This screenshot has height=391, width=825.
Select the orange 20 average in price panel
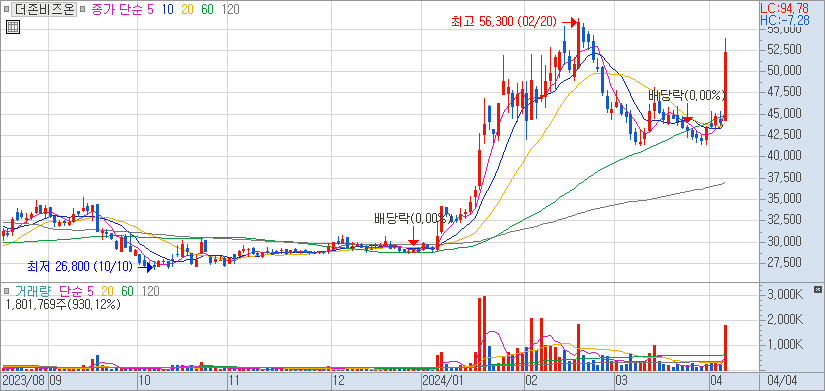click(188, 9)
